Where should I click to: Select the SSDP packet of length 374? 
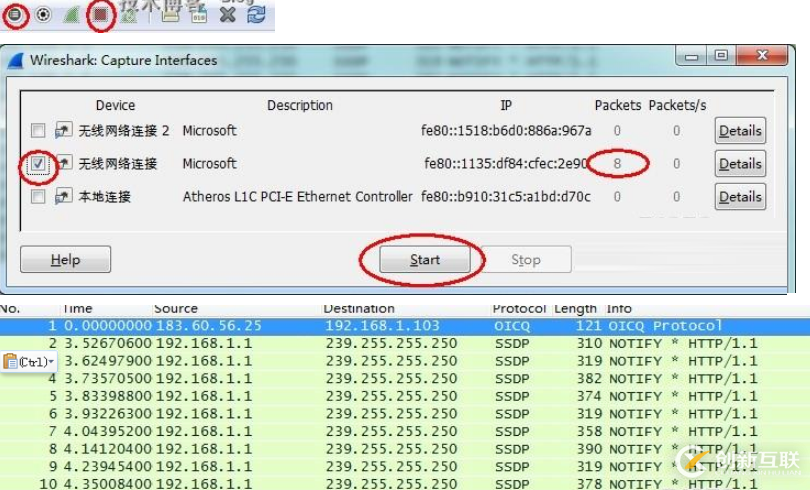tap(405, 396)
